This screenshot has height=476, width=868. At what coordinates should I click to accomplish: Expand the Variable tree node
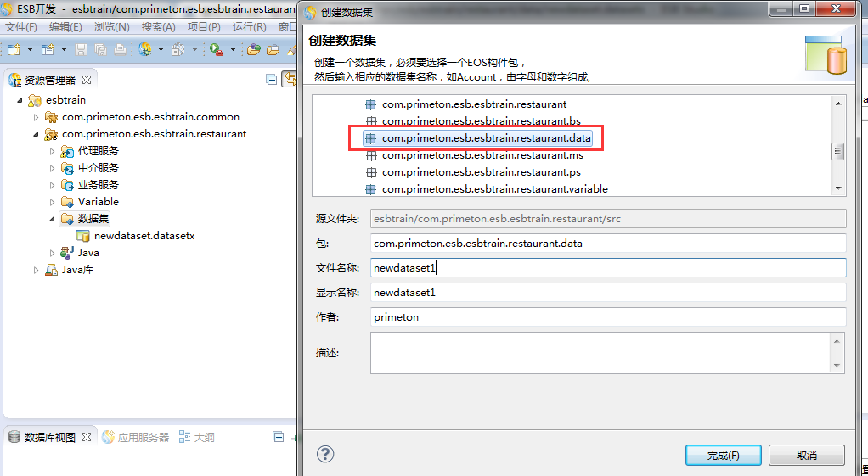(52, 202)
